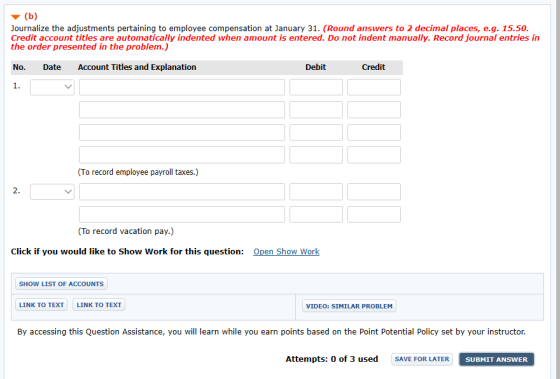This screenshot has width=560, height=379.
Task: Focus the fourth row Credit field
Action: point(374,155)
